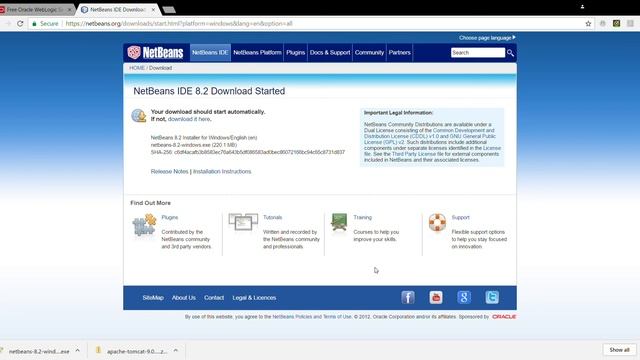Click the Tutorials screens icon
Viewport: 640px width, 360px height.
[243, 222]
